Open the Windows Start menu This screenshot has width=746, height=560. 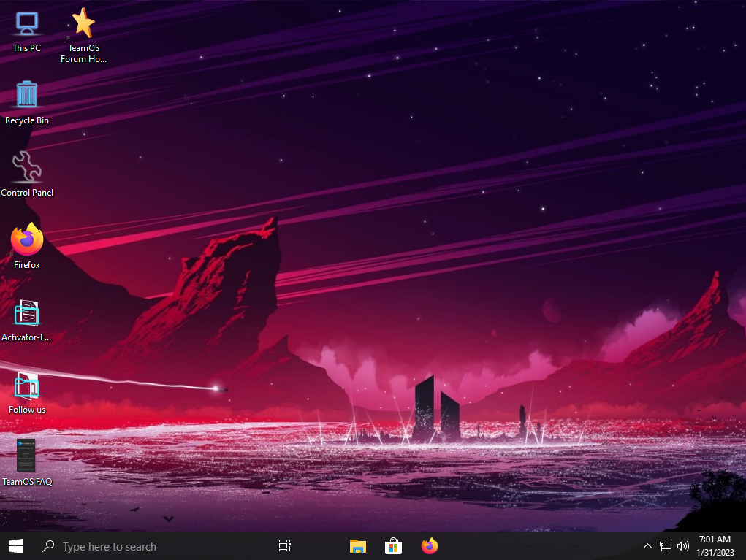tap(16, 546)
